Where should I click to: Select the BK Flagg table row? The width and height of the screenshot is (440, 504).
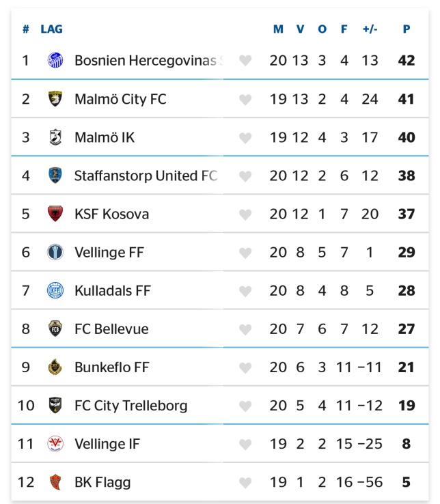click(x=220, y=482)
